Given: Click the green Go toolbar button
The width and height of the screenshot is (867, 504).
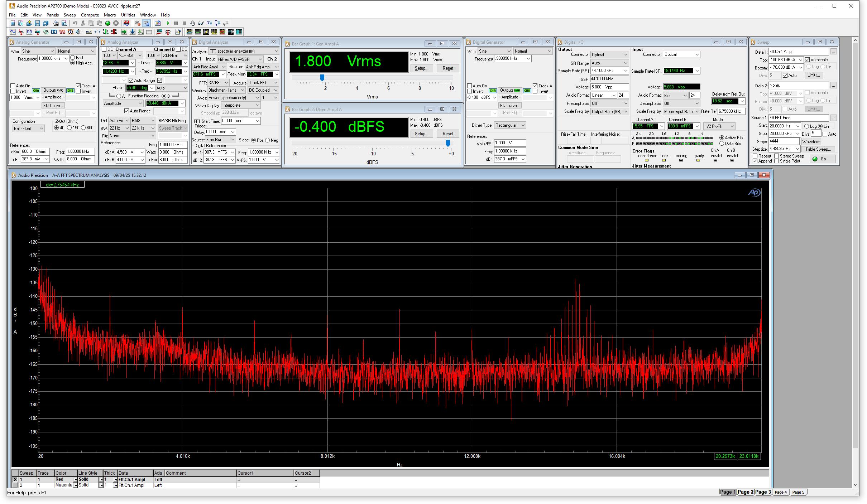Looking at the screenshot, I should pyautogui.click(x=107, y=23).
